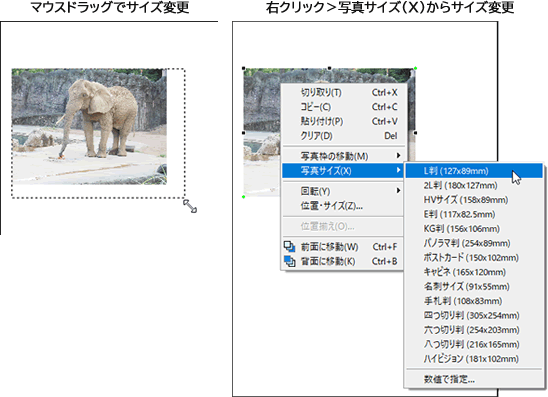Image resolution: width=548 pixels, height=397 pixels.
Task: Click the elephant photo on the left page
Action: (x=89, y=126)
